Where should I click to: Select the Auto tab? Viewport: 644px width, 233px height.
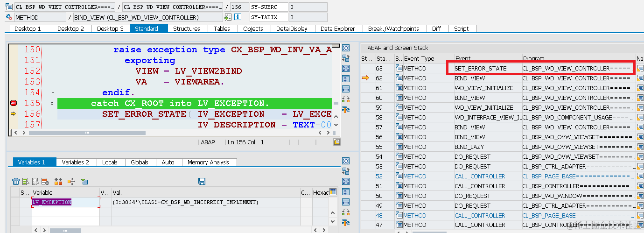pyautogui.click(x=168, y=162)
